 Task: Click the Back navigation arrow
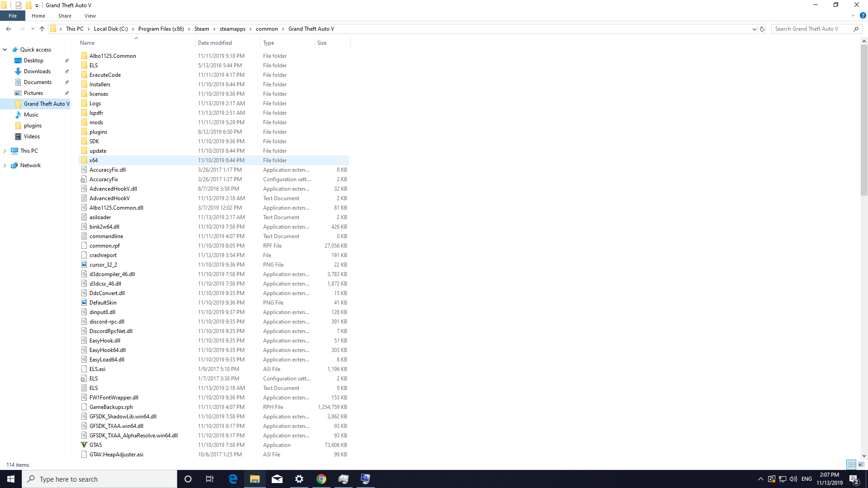point(9,29)
